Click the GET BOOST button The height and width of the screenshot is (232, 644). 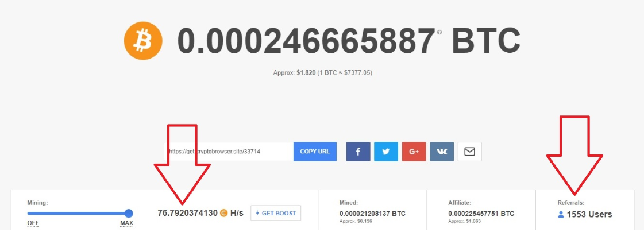click(276, 213)
